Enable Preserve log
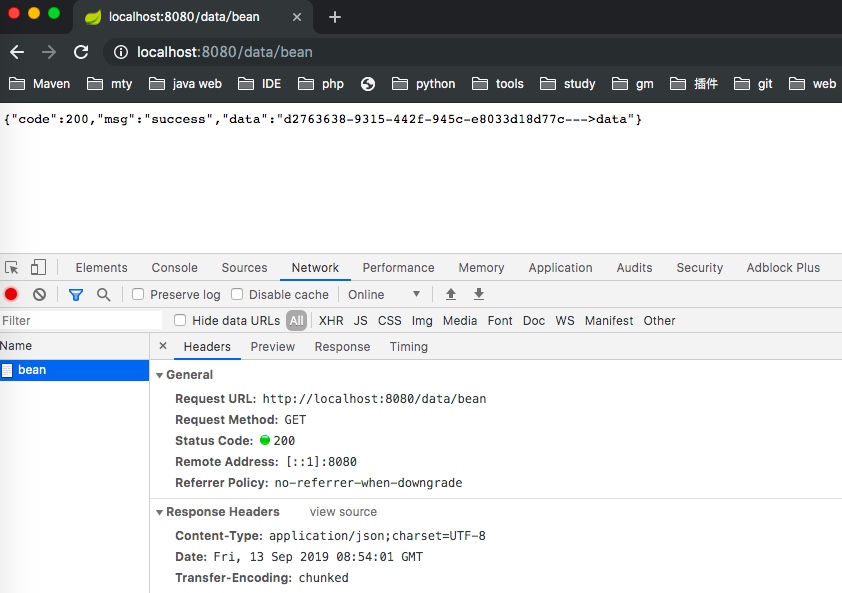Viewport: 842px width, 593px height. pos(138,294)
